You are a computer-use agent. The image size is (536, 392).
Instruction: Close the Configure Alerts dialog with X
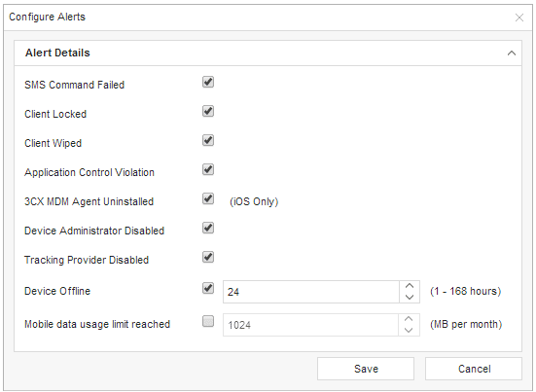518,18
